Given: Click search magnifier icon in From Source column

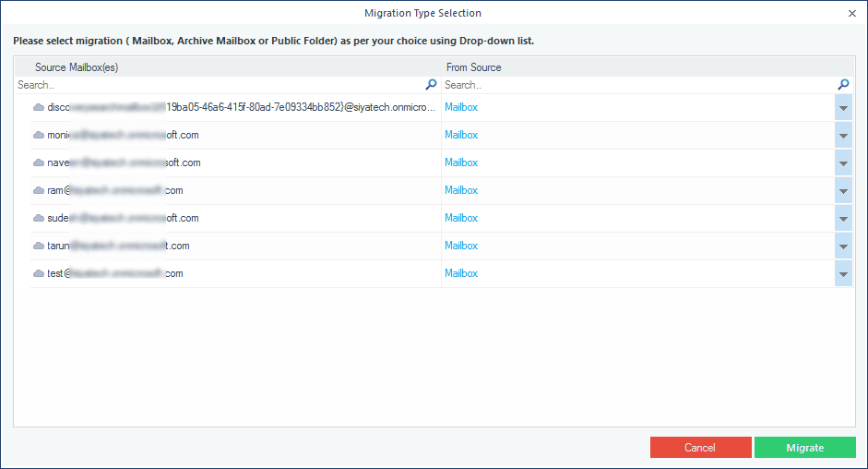Looking at the screenshot, I should point(843,85).
